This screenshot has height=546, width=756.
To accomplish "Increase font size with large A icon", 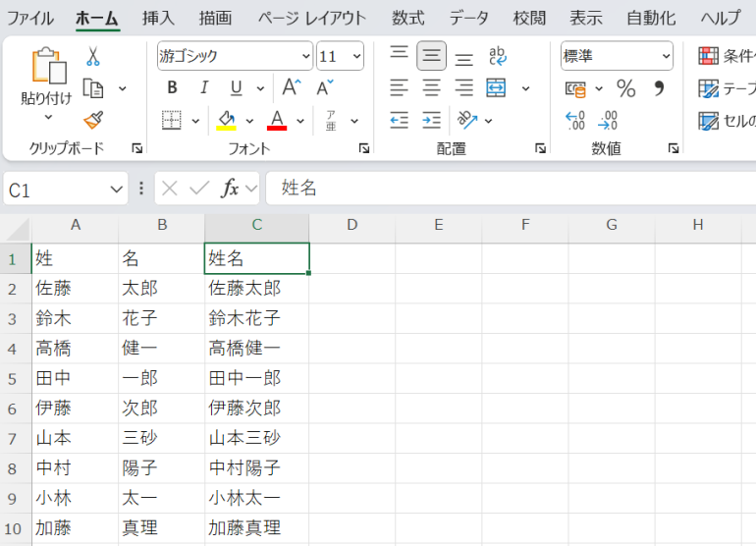I will coord(292,87).
